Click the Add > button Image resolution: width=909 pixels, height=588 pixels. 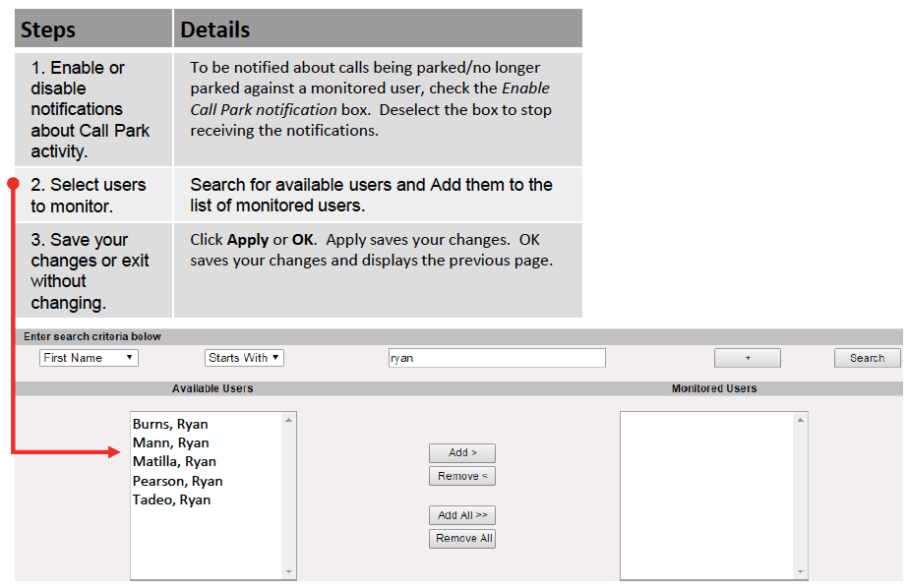coord(462,453)
